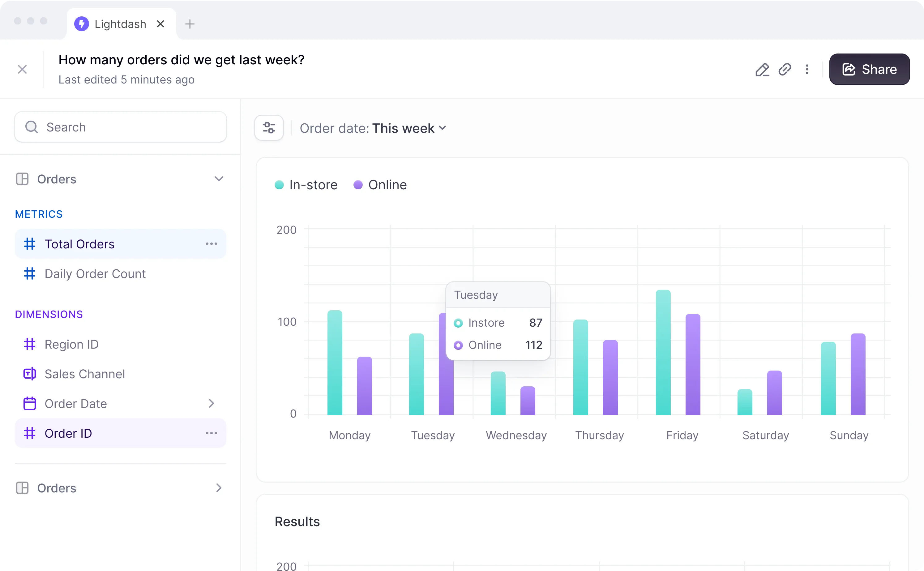Click the filter settings icon button
Viewport: 924px width, 571px height.
269,128
